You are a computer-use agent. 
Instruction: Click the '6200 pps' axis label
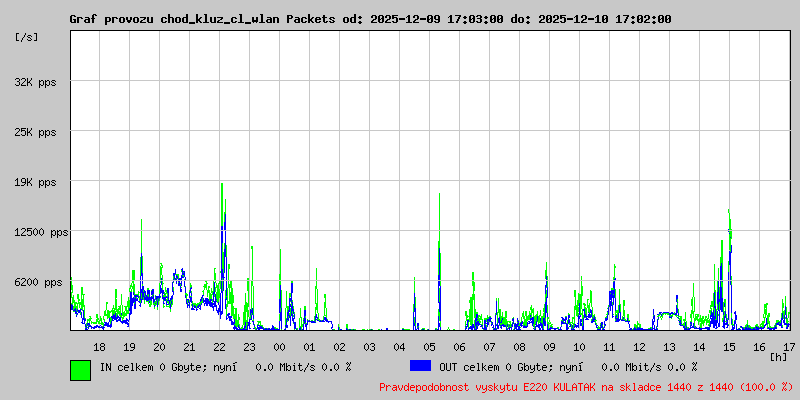[39, 282]
